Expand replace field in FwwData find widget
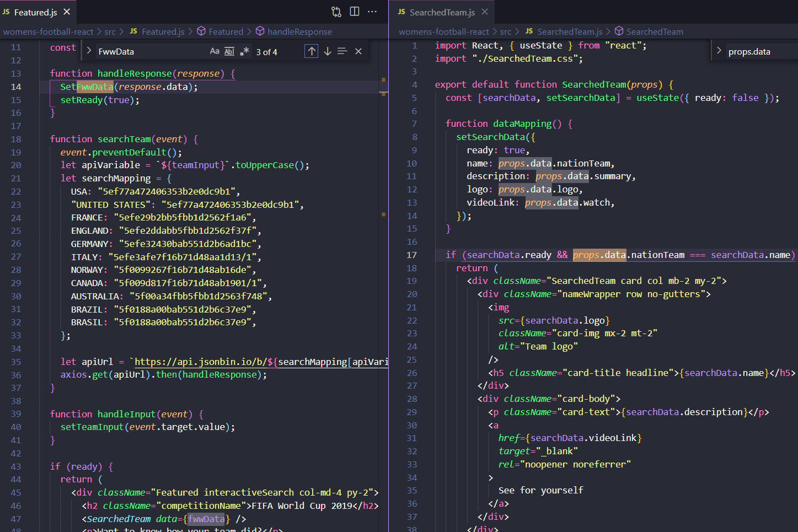Screen dimensions: 798x532 (x=89, y=51)
